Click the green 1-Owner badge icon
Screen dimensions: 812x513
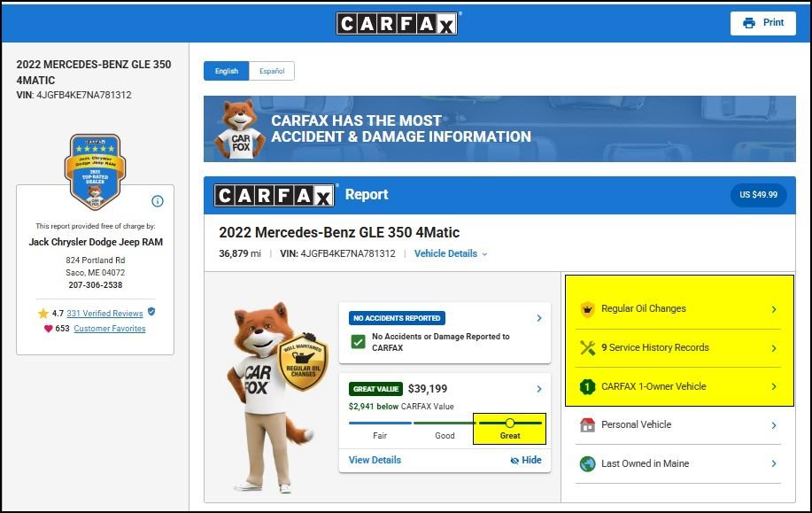[x=587, y=386]
